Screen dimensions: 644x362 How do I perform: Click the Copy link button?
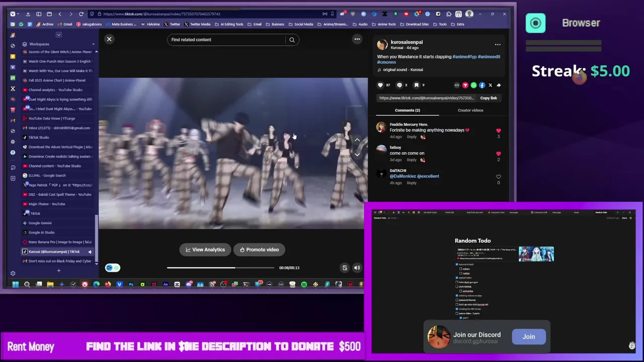click(489, 98)
